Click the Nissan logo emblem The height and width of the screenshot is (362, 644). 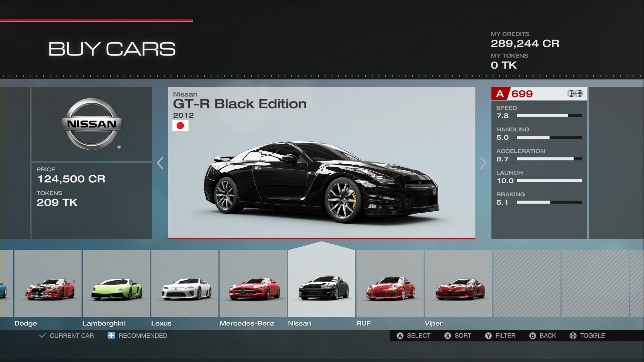92,124
